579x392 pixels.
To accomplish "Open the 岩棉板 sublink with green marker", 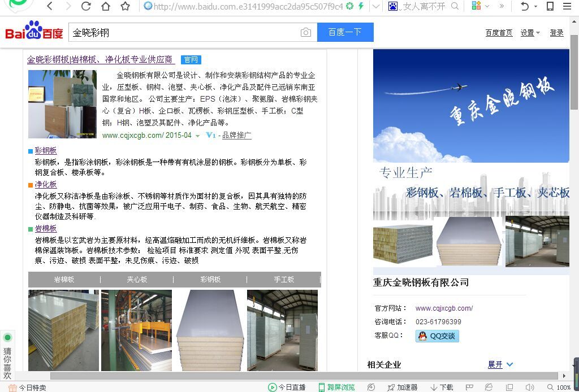I will tap(46, 229).
